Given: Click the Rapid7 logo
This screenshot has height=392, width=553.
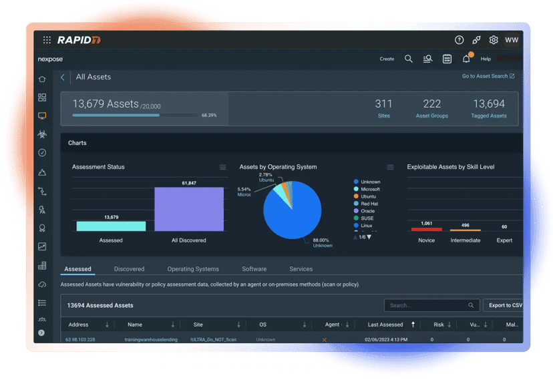Looking at the screenshot, I should pos(79,40).
